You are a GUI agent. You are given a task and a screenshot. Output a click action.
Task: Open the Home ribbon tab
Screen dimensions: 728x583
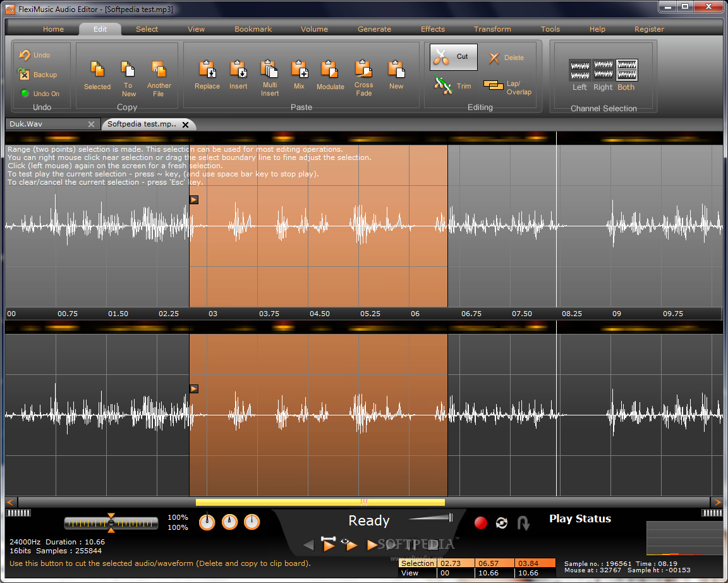[x=53, y=29]
